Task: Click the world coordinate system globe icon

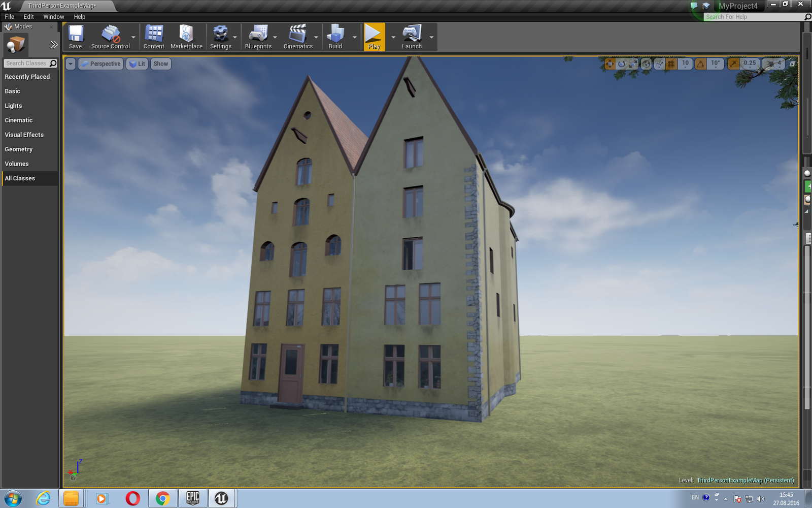Action: click(x=646, y=64)
